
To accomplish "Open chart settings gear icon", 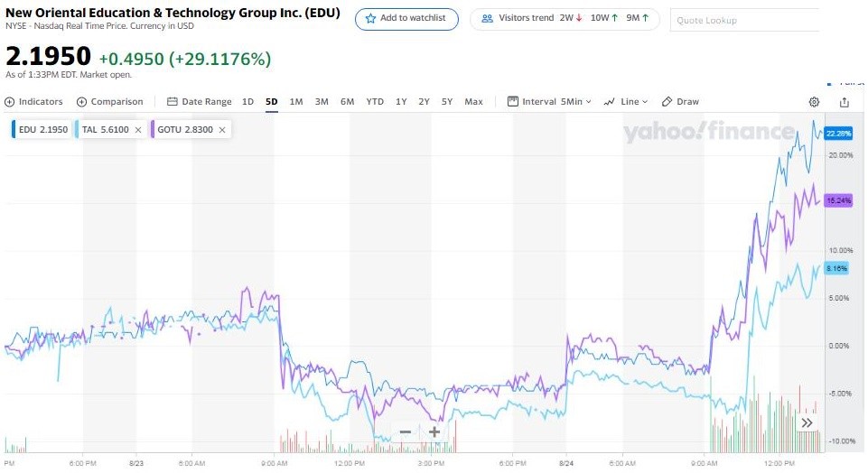I will pyautogui.click(x=814, y=102).
